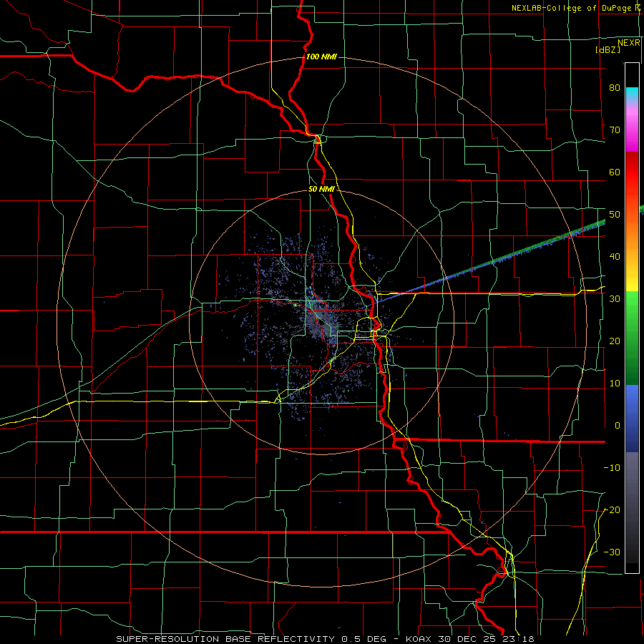Viewport: 644px width, 644px height.
Task: Click the SUPER-RESOLUTION BASE REFLECTIVITY caption
Action: coord(225,639)
